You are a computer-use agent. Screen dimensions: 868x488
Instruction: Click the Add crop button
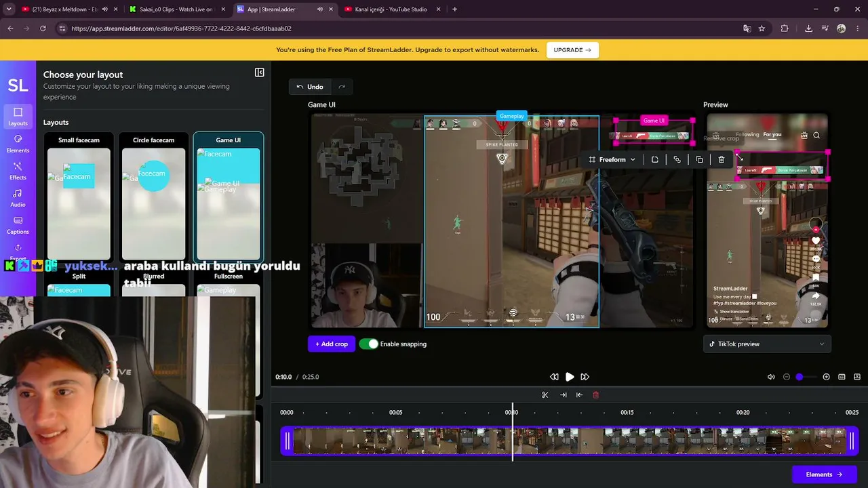[x=332, y=344]
